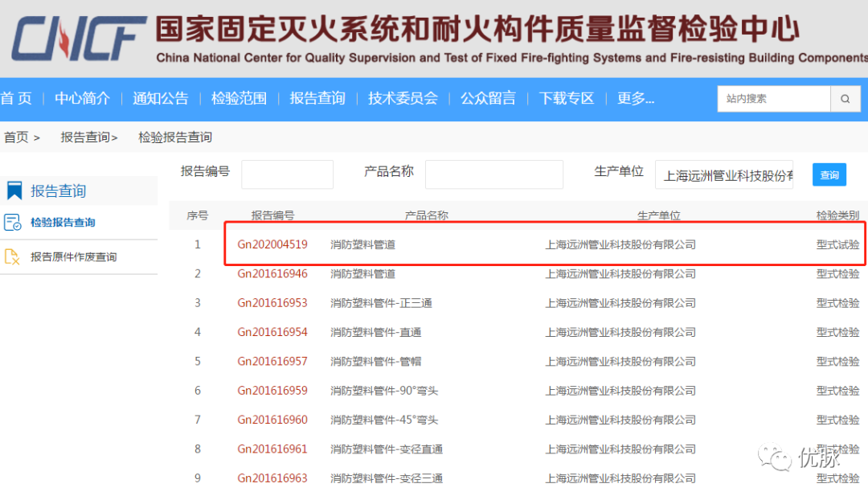
Task: Go to 通知公告 navigation item
Action: tap(160, 98)
